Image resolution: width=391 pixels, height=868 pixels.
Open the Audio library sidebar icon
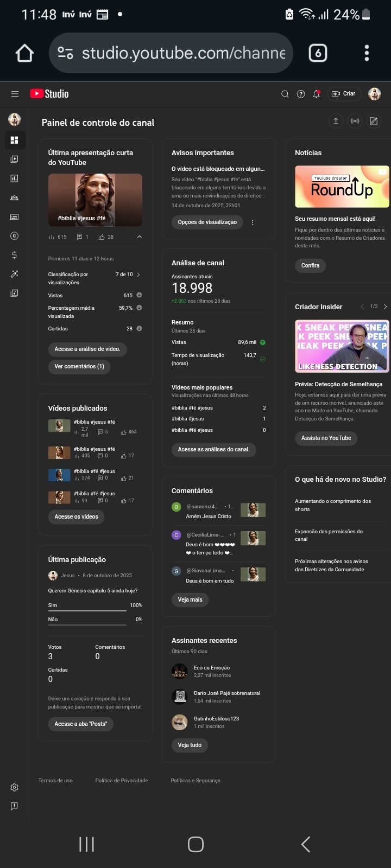pos(15,293)
